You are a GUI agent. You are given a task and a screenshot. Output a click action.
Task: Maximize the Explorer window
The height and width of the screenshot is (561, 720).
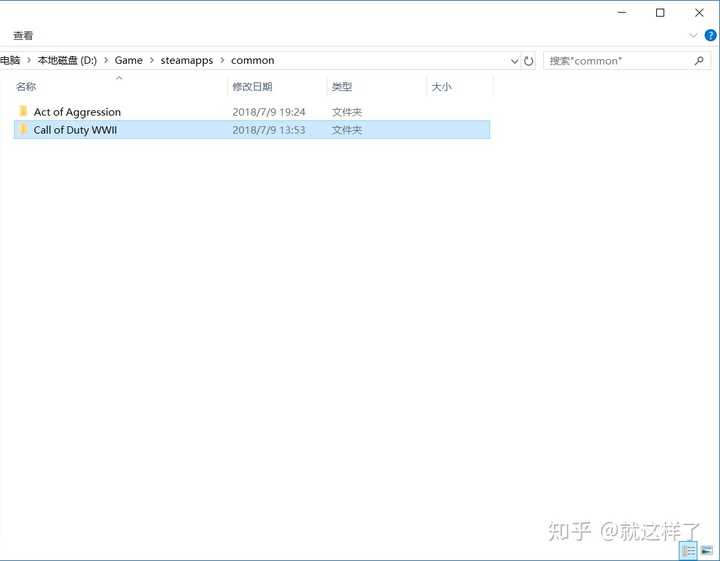(660, 12)
